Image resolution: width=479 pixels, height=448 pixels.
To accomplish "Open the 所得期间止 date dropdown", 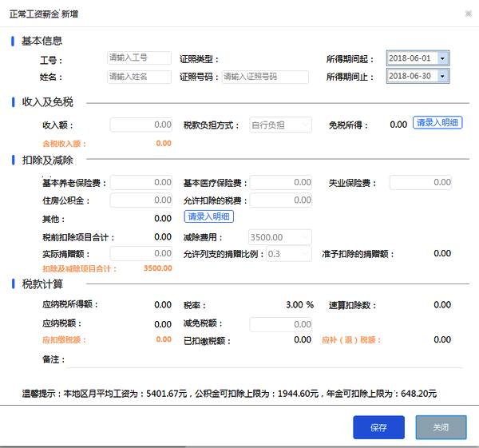I will click(443, 77).
